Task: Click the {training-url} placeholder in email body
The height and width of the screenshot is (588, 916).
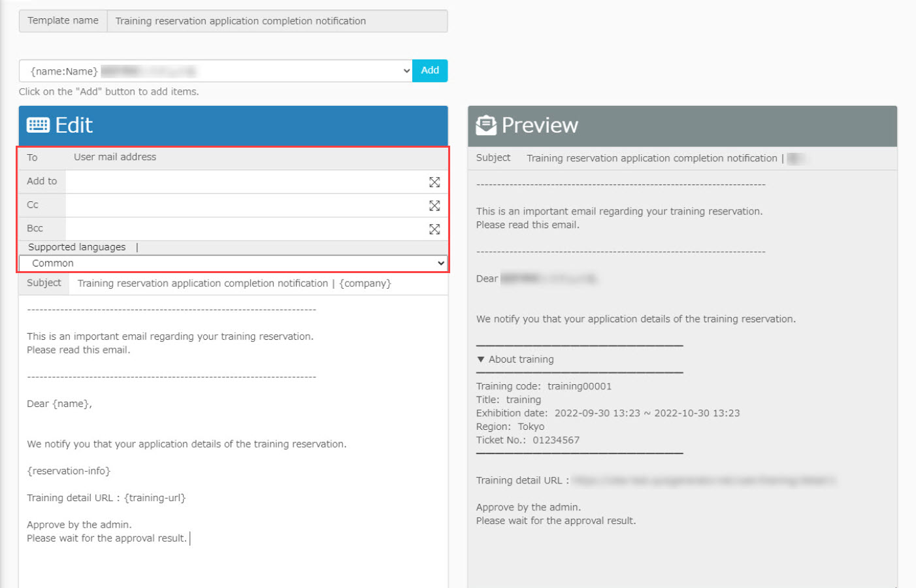Action: point(155,498)
